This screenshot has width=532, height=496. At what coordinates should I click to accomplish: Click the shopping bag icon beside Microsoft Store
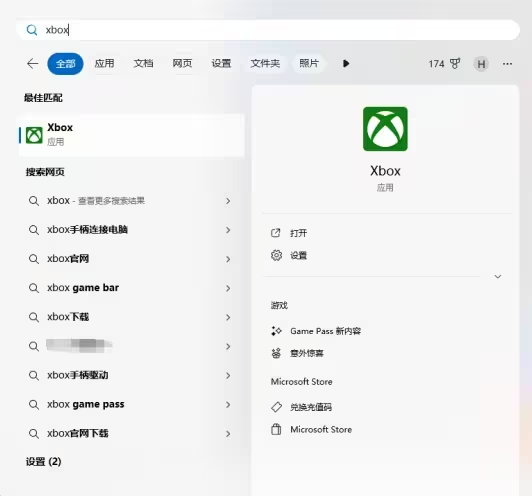(x=276, y=429)
